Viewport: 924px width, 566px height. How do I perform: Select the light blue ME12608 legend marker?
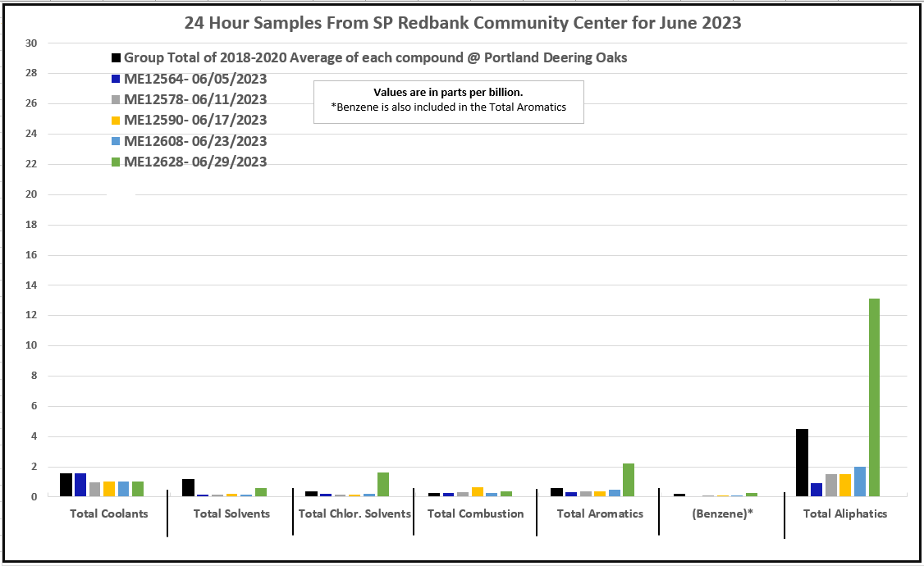(x=117, y=142)
